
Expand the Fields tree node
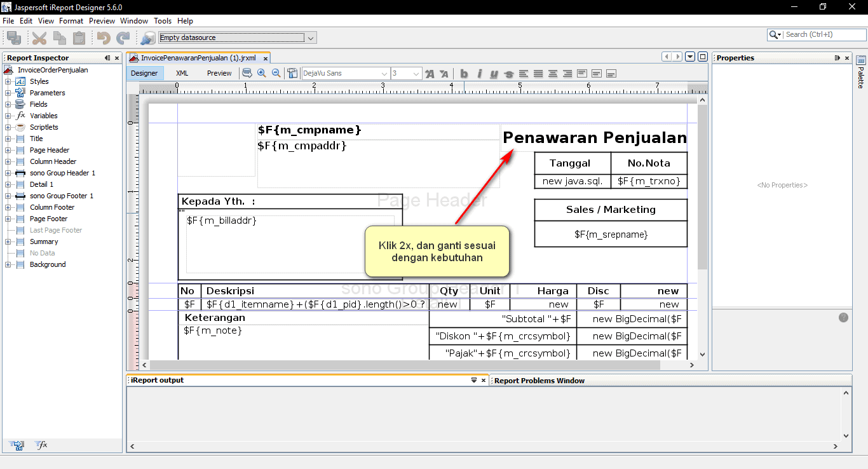pyautogui.click(x=8, y=104)
